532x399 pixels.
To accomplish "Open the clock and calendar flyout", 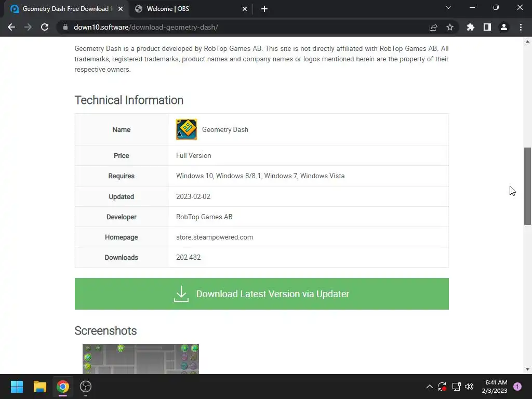I will coord(495,387).
